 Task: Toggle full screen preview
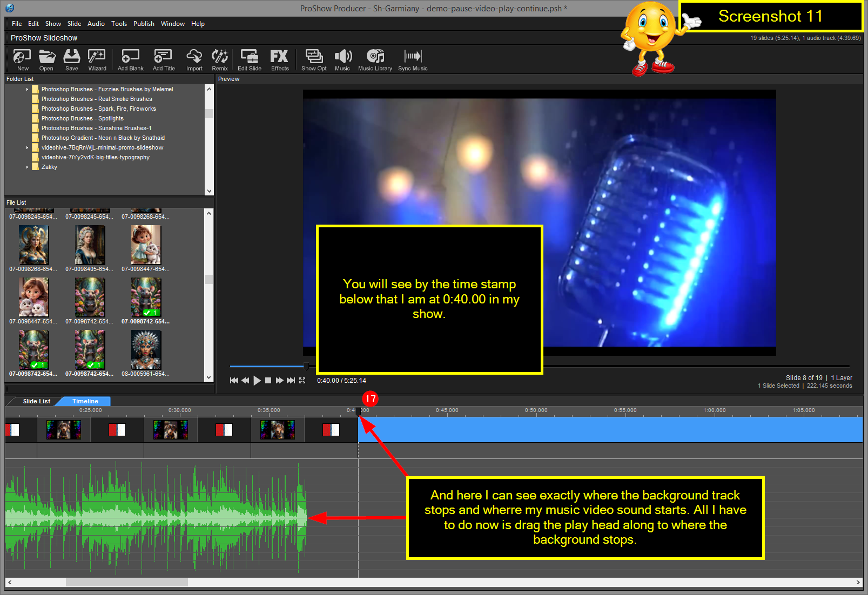[x=302, y=381]
